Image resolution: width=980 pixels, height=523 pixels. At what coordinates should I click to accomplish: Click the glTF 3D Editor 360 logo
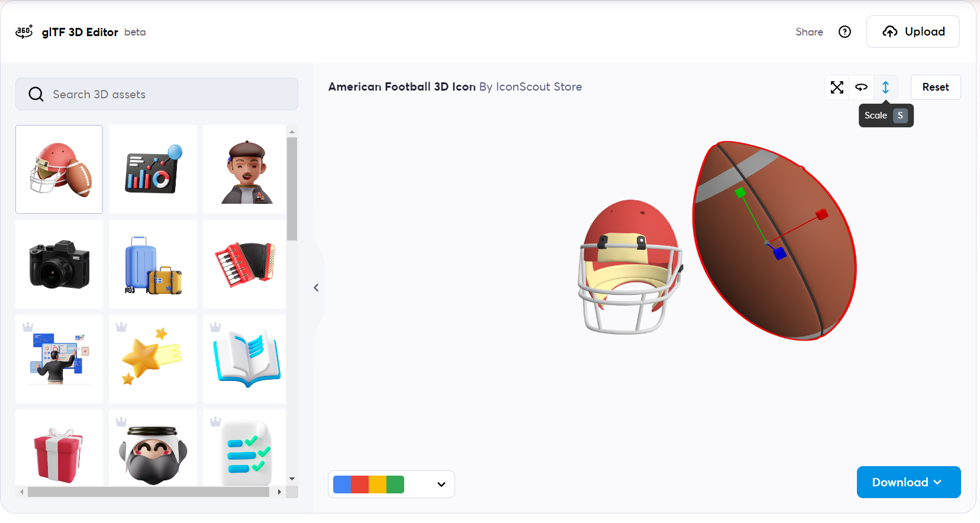24,32
